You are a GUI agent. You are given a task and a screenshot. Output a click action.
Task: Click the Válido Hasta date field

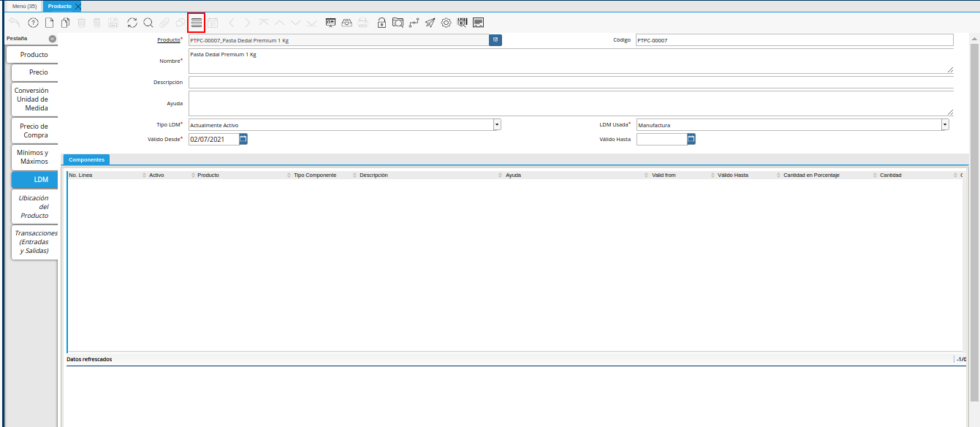(x=661, y=138)
